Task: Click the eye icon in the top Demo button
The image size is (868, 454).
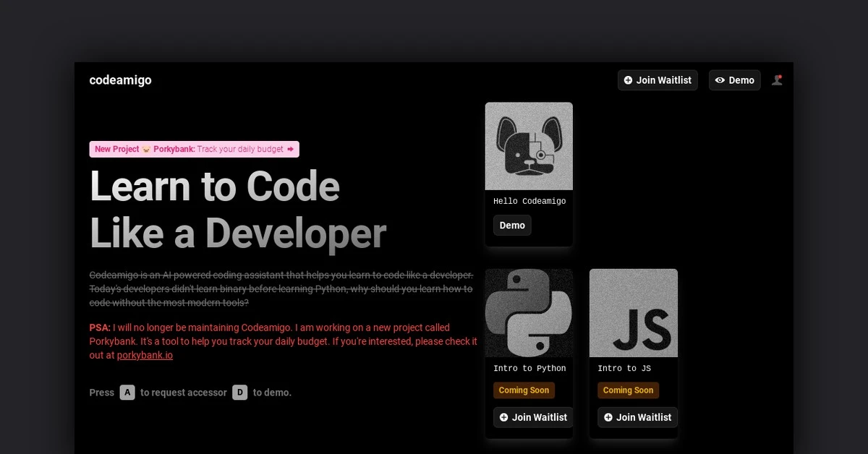Action: (719, 80)
